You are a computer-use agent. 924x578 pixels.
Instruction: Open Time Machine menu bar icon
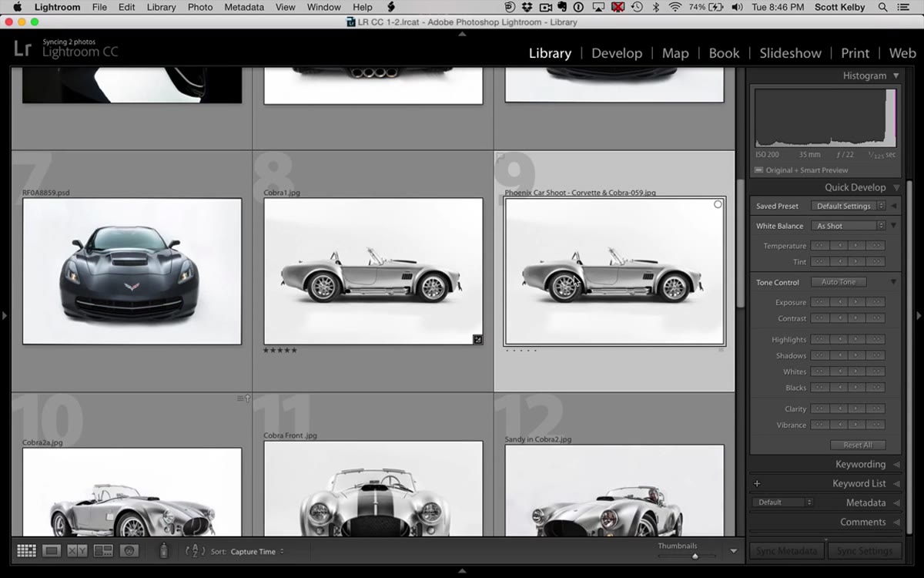click(x=637, y=7)
